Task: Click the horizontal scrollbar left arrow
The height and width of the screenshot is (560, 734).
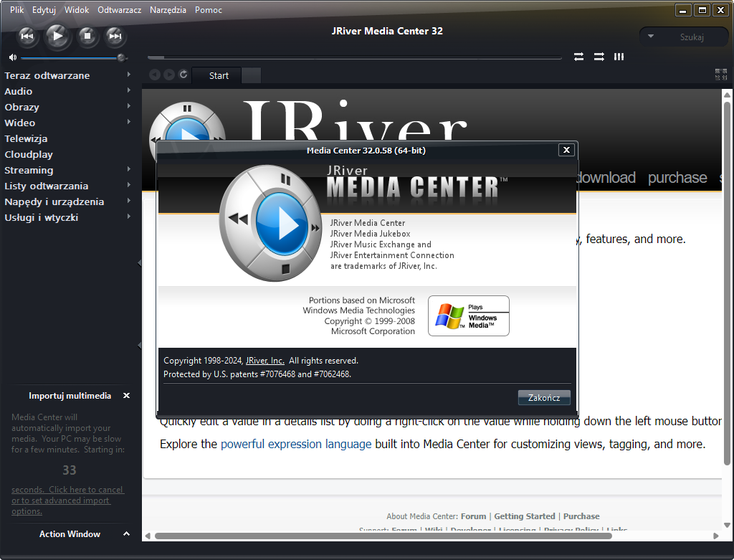Action: (x=148, y=536)
